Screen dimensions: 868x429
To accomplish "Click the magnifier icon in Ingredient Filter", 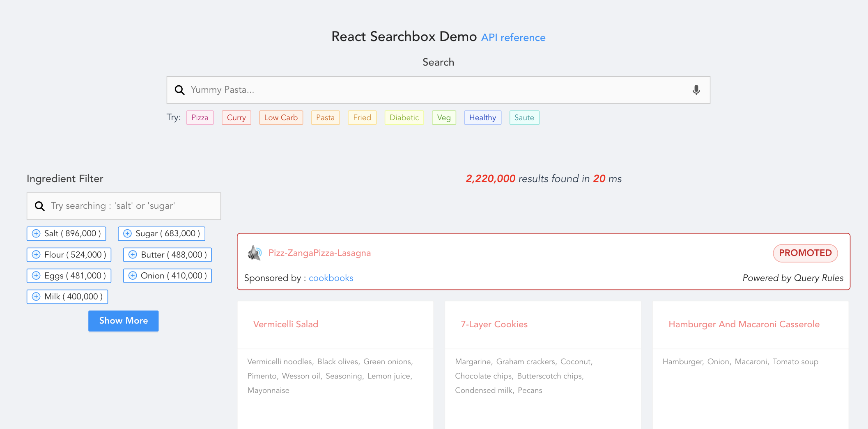I will tap(39, 205).
